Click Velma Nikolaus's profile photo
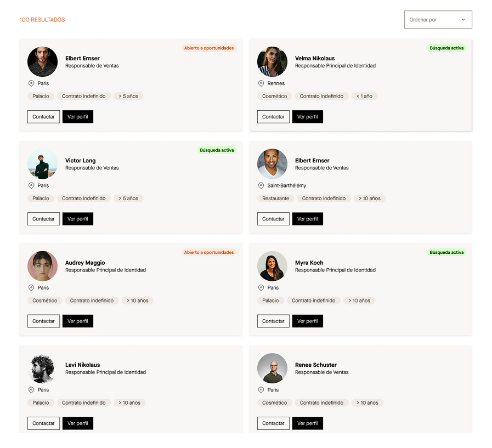The image size is (492, 448). tap(272, 61)
